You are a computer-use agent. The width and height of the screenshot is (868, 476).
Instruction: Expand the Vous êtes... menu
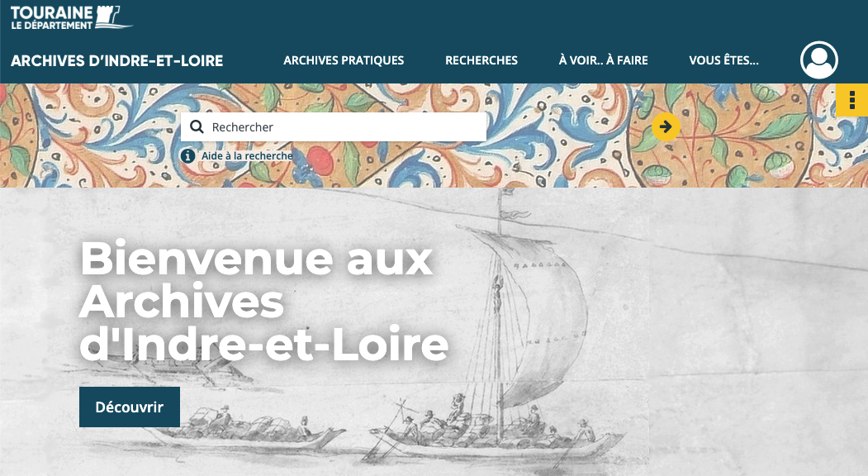(x=723, y=59)
